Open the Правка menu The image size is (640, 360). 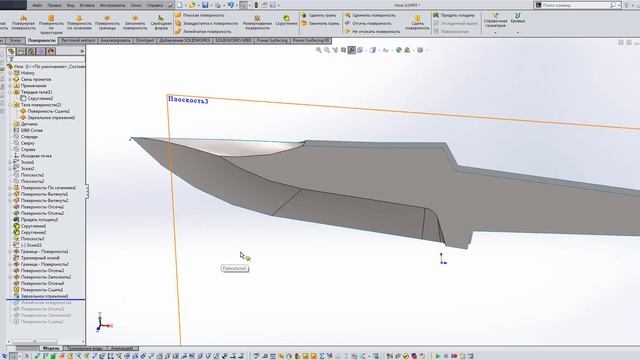point(54,5)
